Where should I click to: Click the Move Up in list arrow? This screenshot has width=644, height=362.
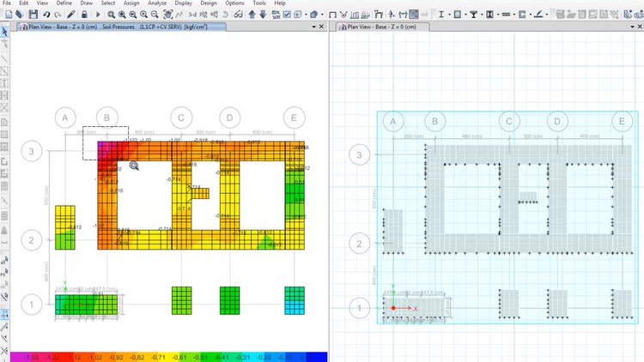pos(251,15)
